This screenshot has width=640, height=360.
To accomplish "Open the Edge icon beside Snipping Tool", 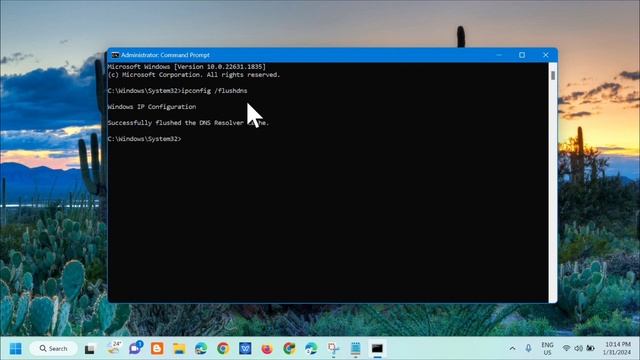I will tap(311, 349).
